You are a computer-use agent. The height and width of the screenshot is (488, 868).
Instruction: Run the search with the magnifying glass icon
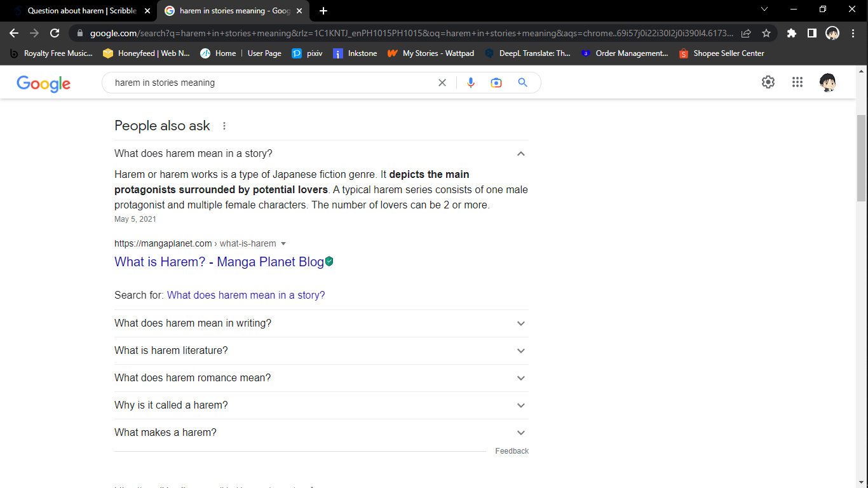pyautogui.click(x=522, y=82)
